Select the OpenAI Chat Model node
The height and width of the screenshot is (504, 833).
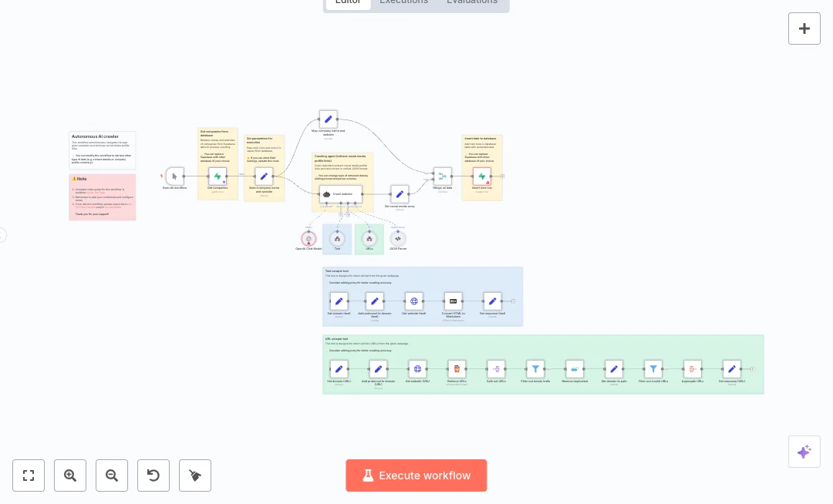(309, 239)
